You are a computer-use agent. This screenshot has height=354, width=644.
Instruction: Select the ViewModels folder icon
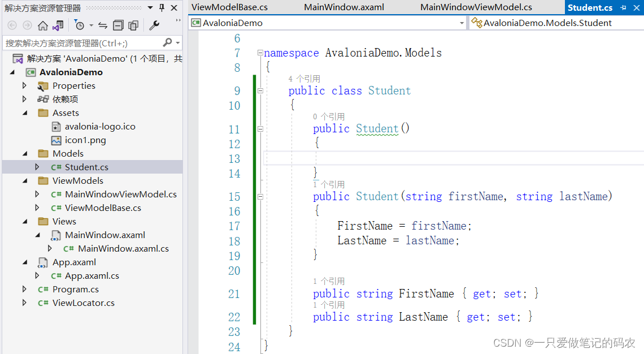click(43, 180)
